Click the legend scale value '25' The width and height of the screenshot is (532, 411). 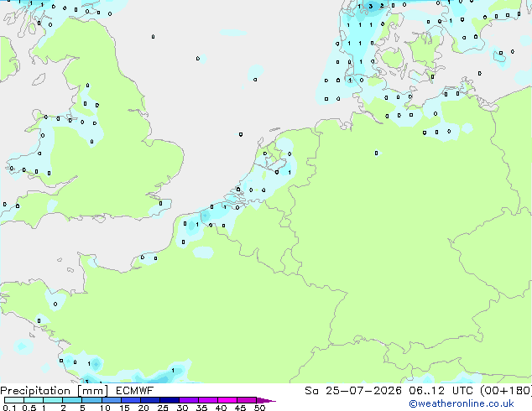point(163,408)
